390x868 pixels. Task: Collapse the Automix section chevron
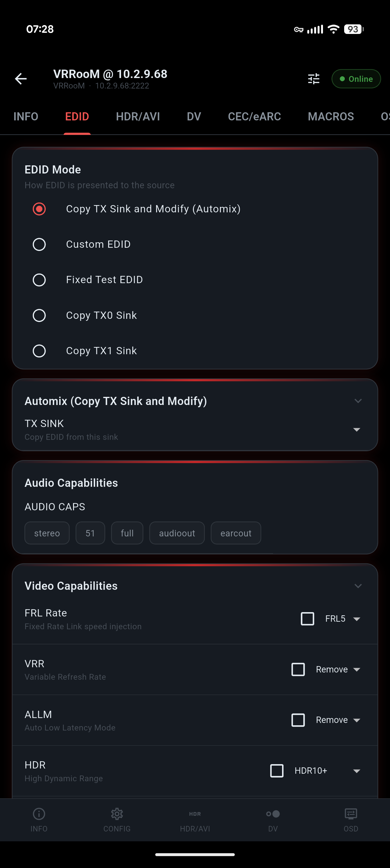pos(358,401)
